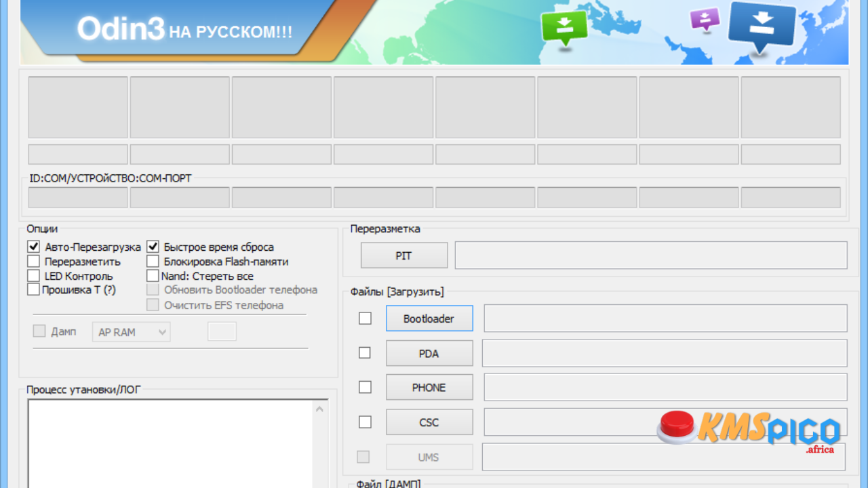Screen dimensions: 868x488
Task: Enable the LED Контроль checkbox
Action: (33, 276)
